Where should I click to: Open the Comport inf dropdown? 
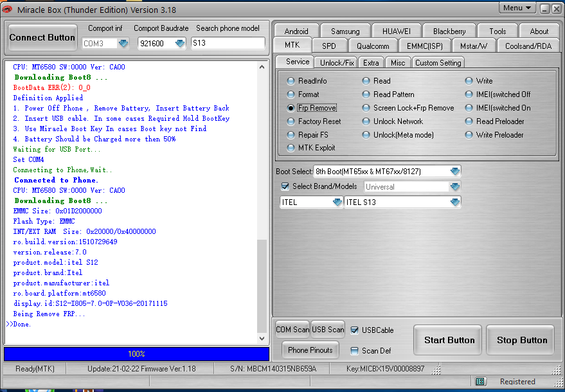[123, 44]
